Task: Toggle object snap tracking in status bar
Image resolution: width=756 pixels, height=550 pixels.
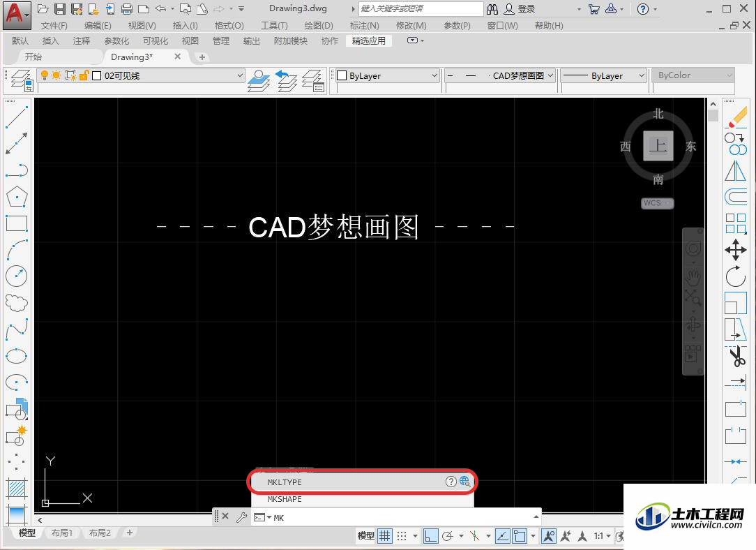Action: pos(502,535)
